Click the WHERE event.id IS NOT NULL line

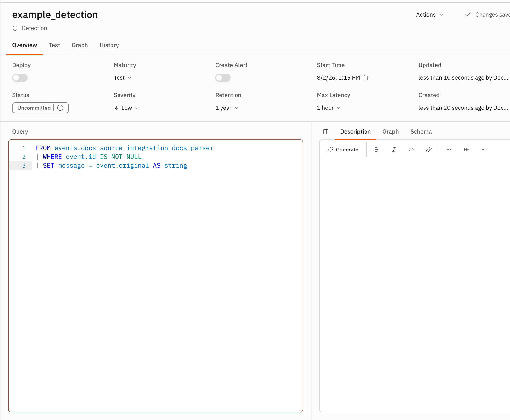[x=88, y=157]
